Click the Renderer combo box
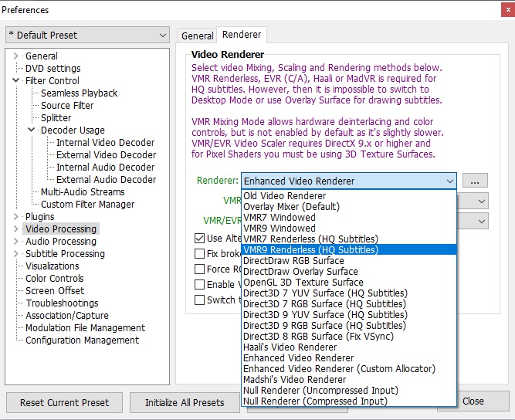Image resolution: width=515 pixels, height=420 pixels. (x=349, y=181)
